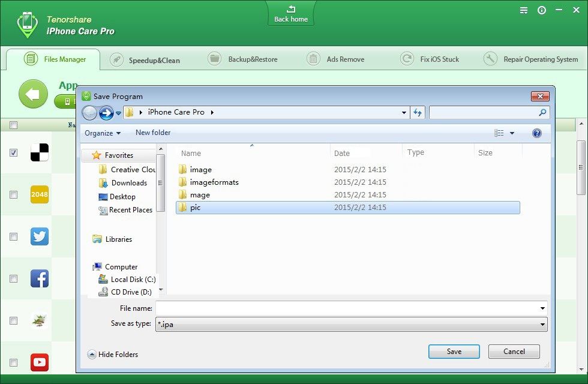Screen dimensions: 588x384
Task: Click the Save button
Action: click(454, 352)
